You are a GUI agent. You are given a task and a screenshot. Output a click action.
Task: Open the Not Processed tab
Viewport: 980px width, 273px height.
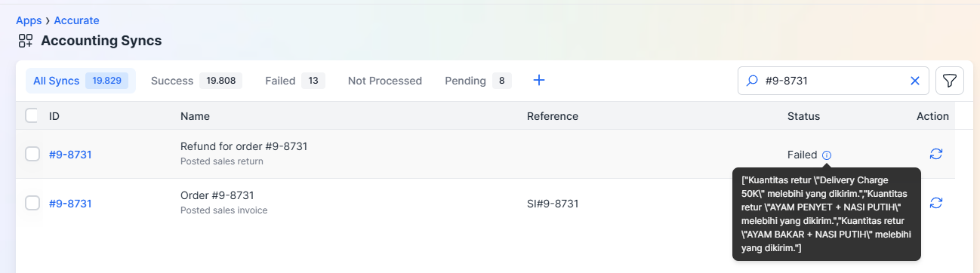point(385,81)
